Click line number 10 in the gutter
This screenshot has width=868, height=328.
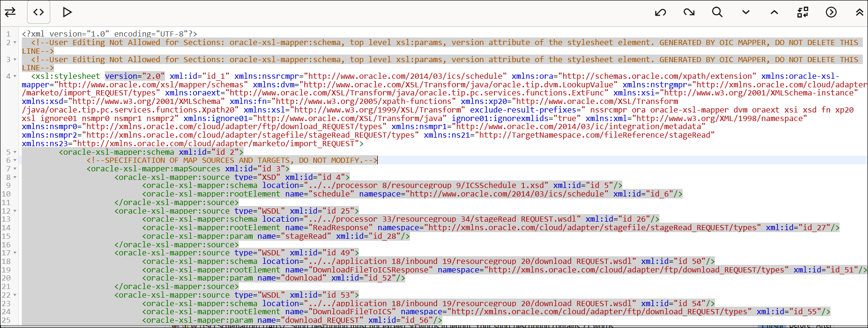(x=6, y=194)
